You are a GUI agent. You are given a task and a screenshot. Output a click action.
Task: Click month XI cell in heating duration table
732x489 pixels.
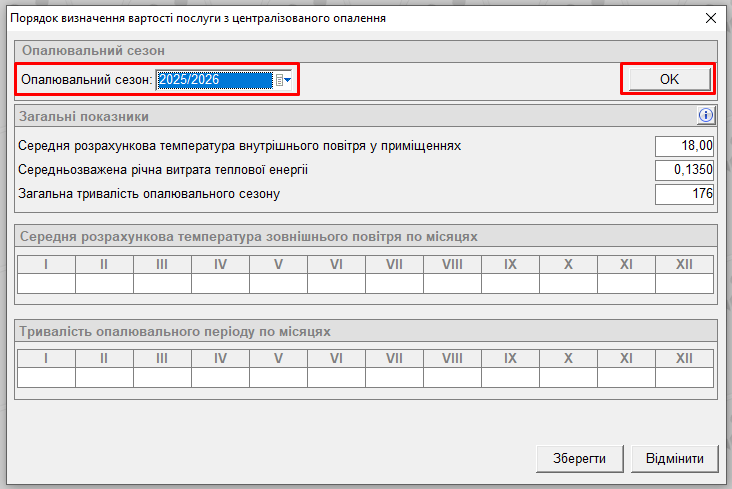point(626,377)
